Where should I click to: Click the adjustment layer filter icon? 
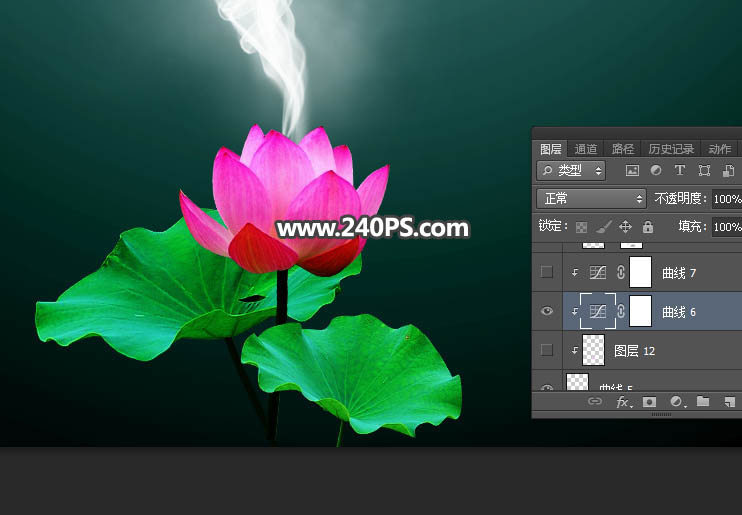[656, 171]
